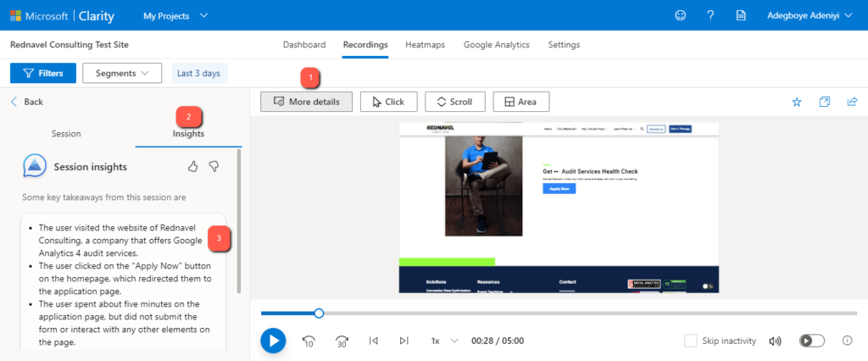The image size is (868, 361).
Task: Give thumbs down to Session insights
Action: tap(214, 167)
